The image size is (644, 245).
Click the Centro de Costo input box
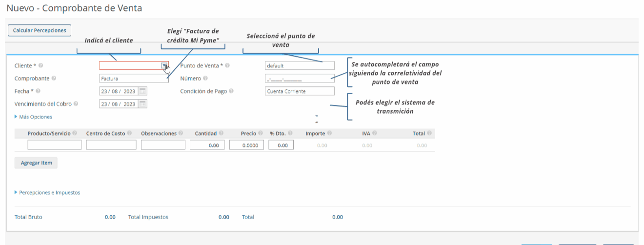111,145
